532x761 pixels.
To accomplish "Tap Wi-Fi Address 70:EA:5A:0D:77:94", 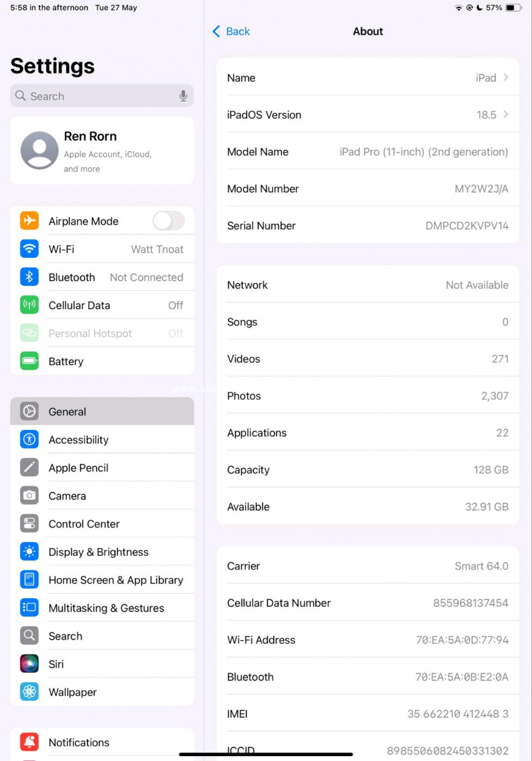I will coord(462,640).
